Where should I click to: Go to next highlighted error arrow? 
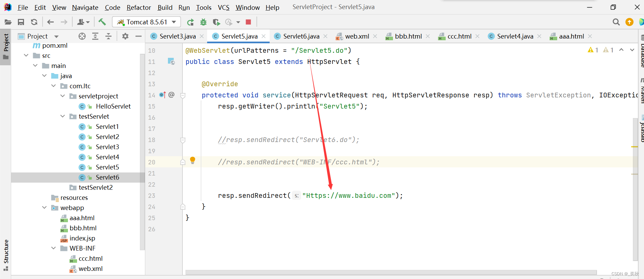click(632, 50)
